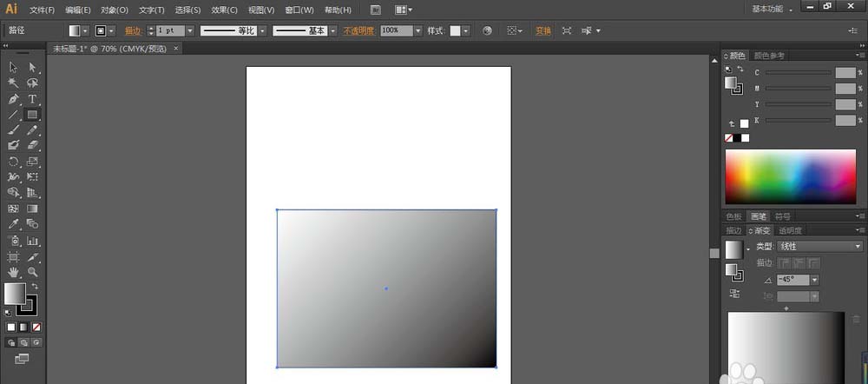This screenshot has height=384, width=868.
Task: Click the 变换 link in control bar
Action: pos(542,30)
